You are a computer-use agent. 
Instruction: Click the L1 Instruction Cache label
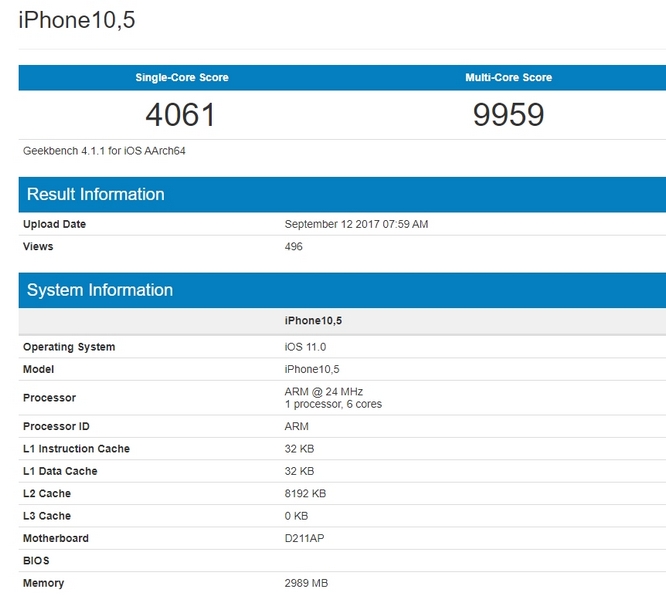pos(76,448)
